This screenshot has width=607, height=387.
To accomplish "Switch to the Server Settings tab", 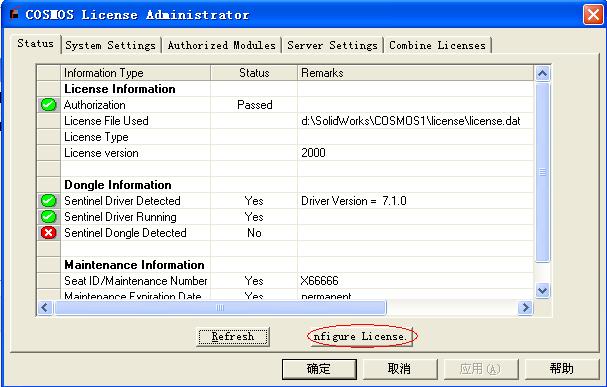I will 332,45.
